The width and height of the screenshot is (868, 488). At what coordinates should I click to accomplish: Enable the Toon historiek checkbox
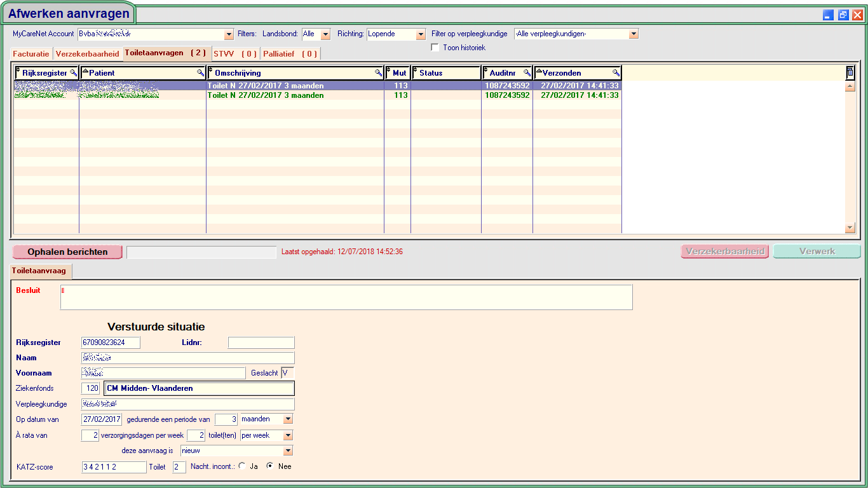tap(435, 48)
